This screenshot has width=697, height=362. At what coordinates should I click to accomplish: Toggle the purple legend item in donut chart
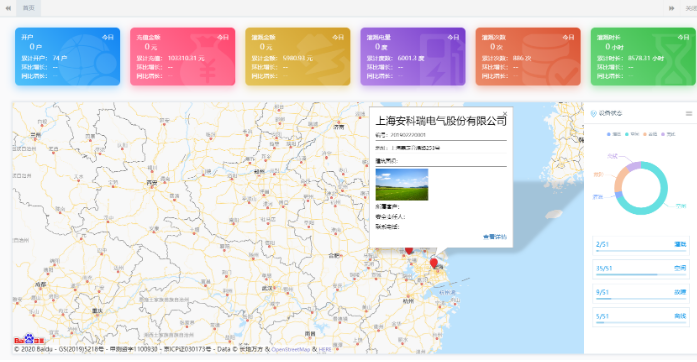tap(668, 134)
